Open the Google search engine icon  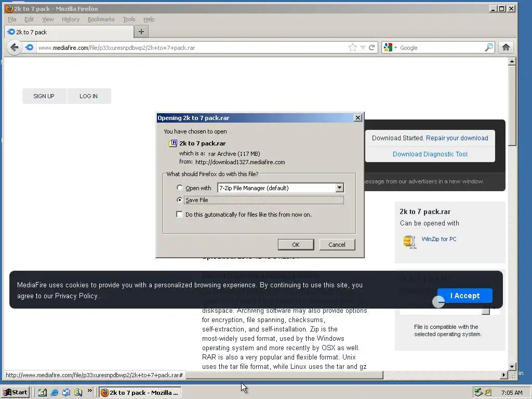(388, 47)
